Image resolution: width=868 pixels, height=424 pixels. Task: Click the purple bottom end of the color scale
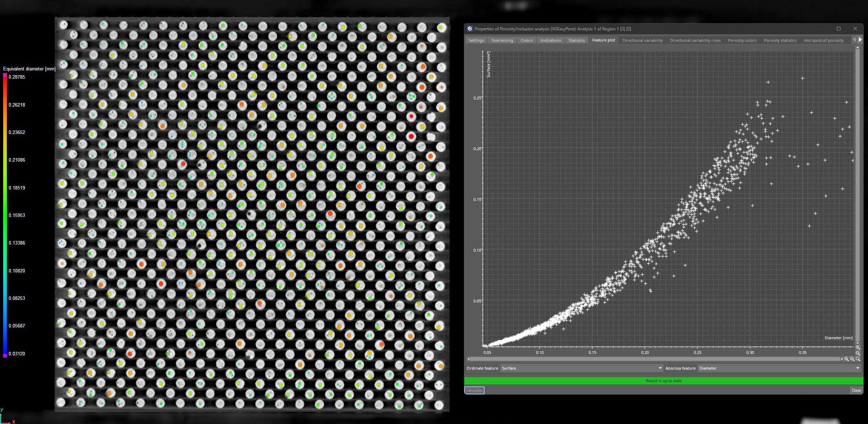[5, 355]
